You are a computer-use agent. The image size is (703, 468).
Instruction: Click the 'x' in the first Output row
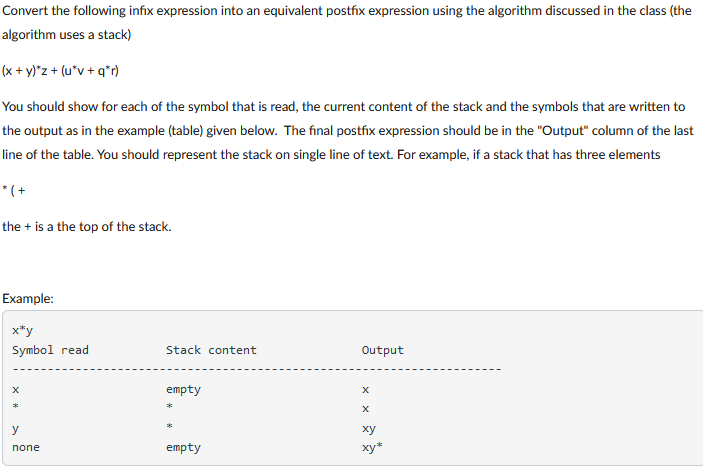[x=365, y=390]
